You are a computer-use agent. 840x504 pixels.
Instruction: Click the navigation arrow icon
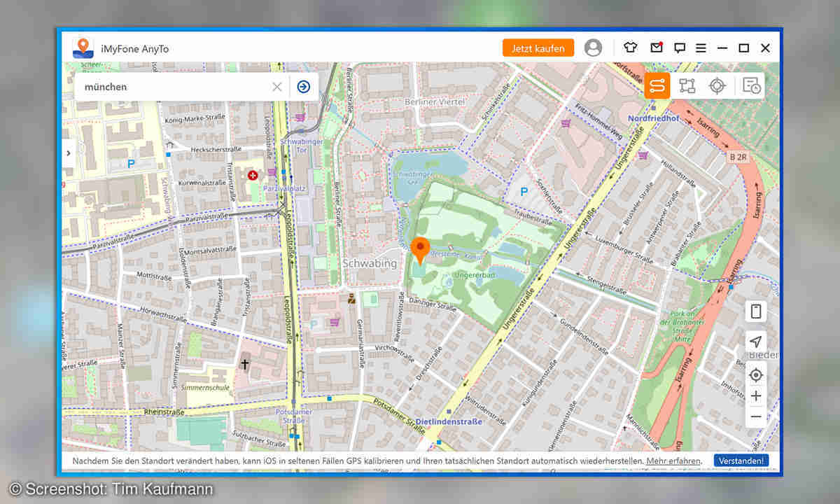tap(755, 342)
